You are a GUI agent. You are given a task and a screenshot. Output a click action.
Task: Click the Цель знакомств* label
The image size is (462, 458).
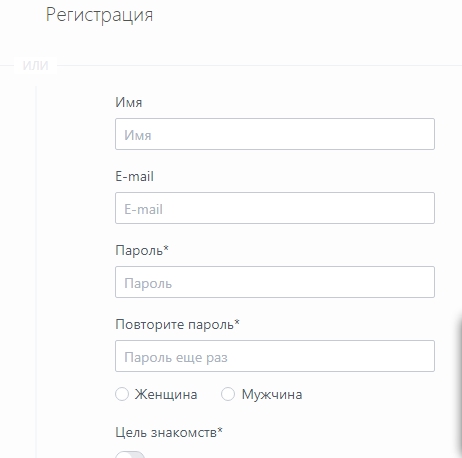(169, 432)
